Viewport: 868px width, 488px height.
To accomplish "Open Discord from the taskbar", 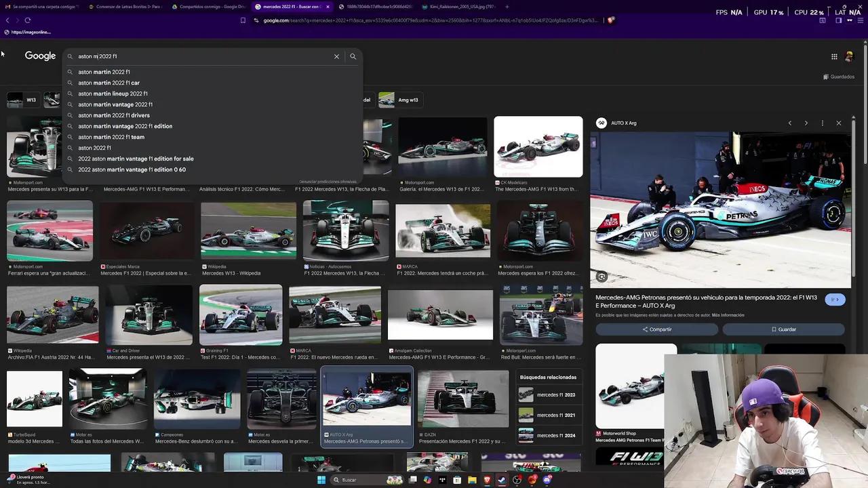I will click(547, 480).
